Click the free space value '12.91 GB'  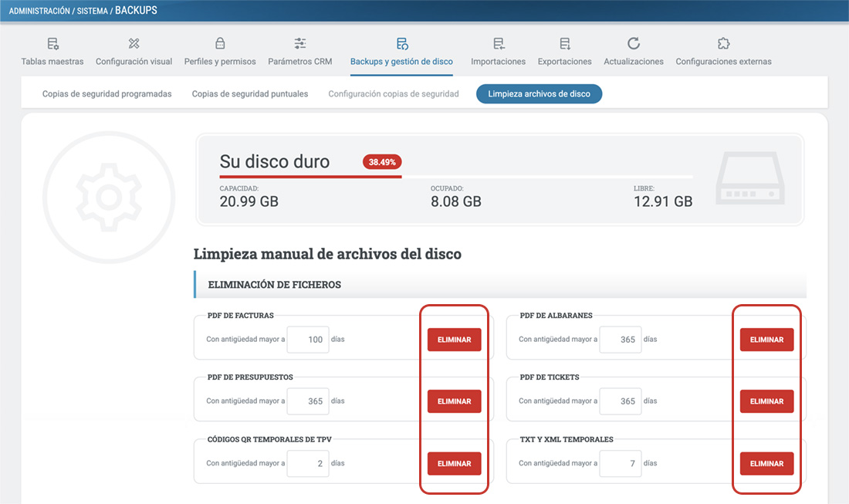pos(663,201)
